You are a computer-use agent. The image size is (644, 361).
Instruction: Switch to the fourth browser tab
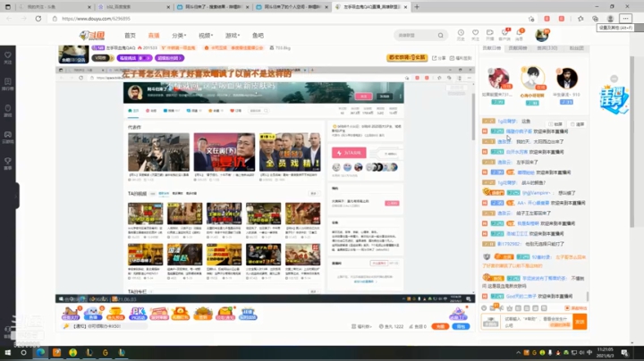click(x=292, y=7)
